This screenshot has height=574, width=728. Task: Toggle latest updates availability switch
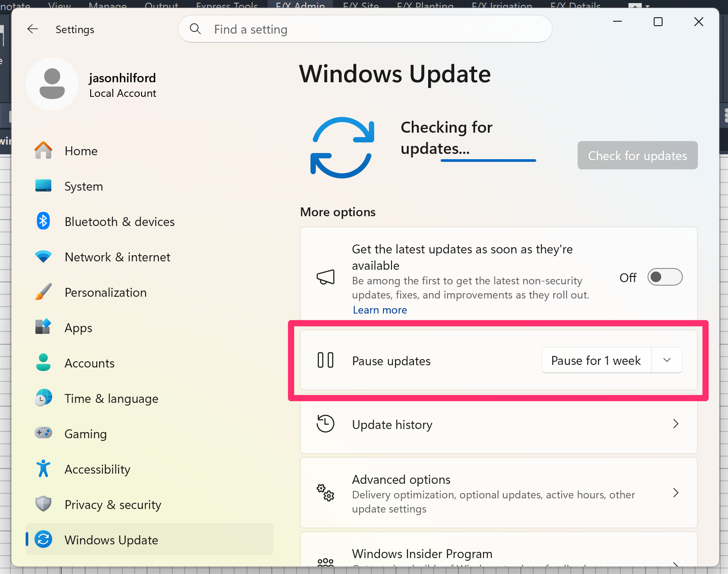point(665,277)
